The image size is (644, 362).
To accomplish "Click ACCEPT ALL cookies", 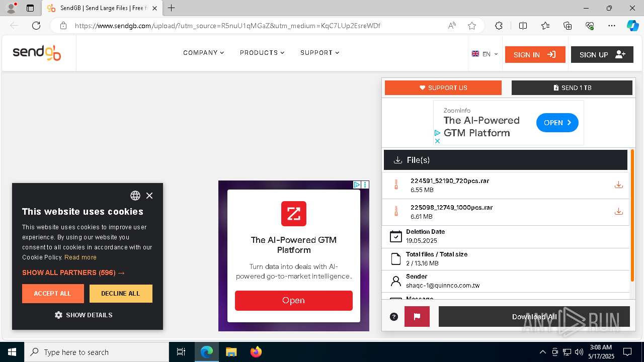I will pyautogui.click(x=53, y=294).
